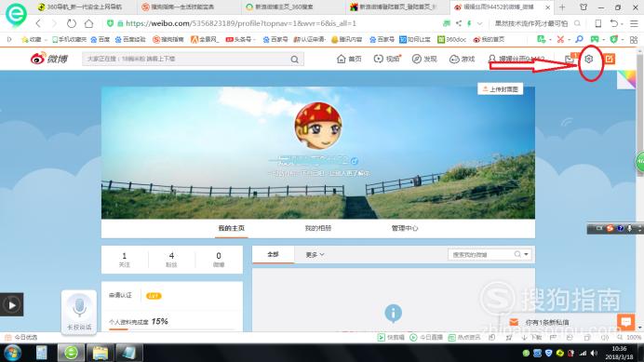Open the Windows Start button

point(13,353)
